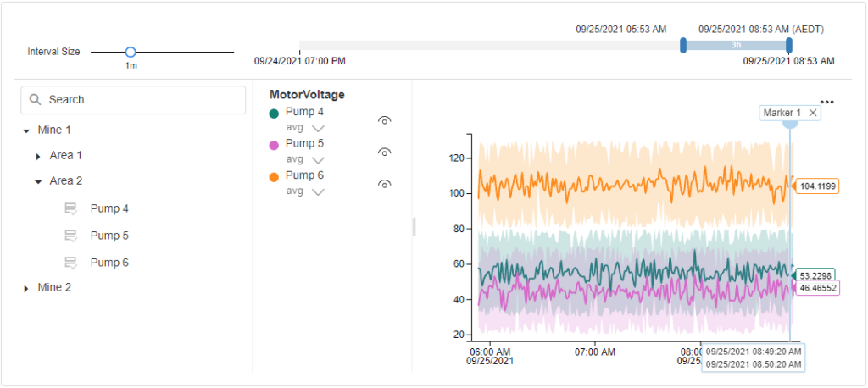Click the orange Pump 6 legend dot

tap(274, 177)
